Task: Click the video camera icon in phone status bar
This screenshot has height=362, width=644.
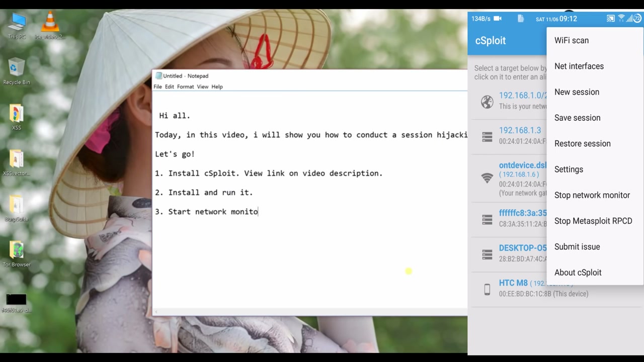Action: point(498,19)
